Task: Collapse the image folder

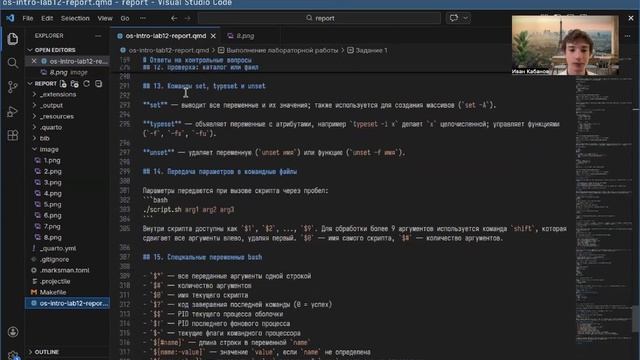Action: pos(49,149)
